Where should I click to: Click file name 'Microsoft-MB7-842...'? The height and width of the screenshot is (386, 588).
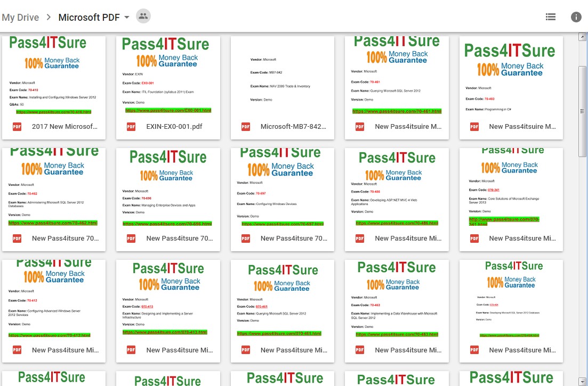293,127
